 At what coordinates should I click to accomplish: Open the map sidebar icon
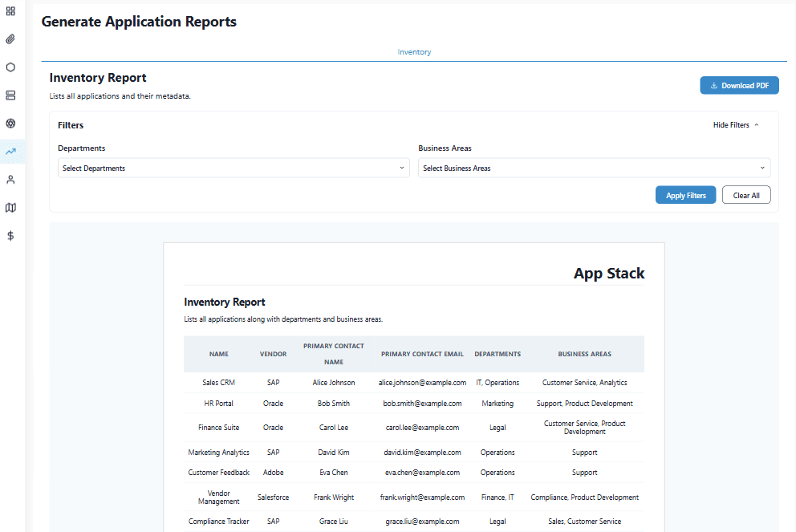pyautogui.click(x=10, y=208)
